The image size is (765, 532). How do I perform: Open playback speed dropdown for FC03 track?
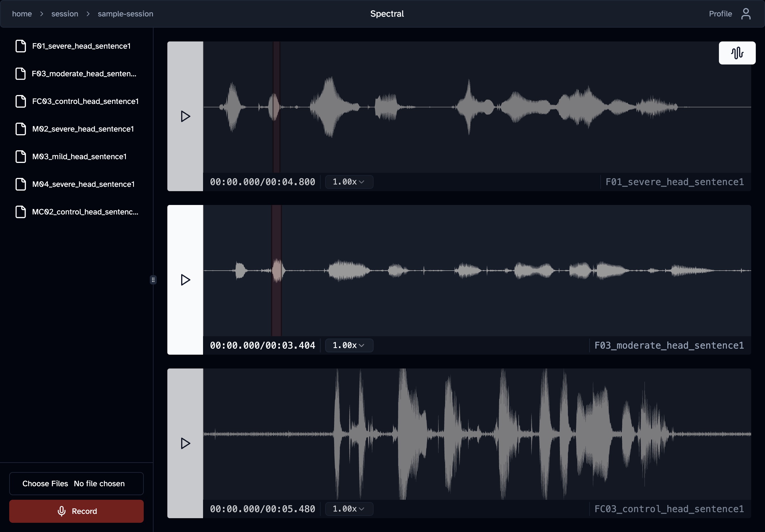point(349,509)
